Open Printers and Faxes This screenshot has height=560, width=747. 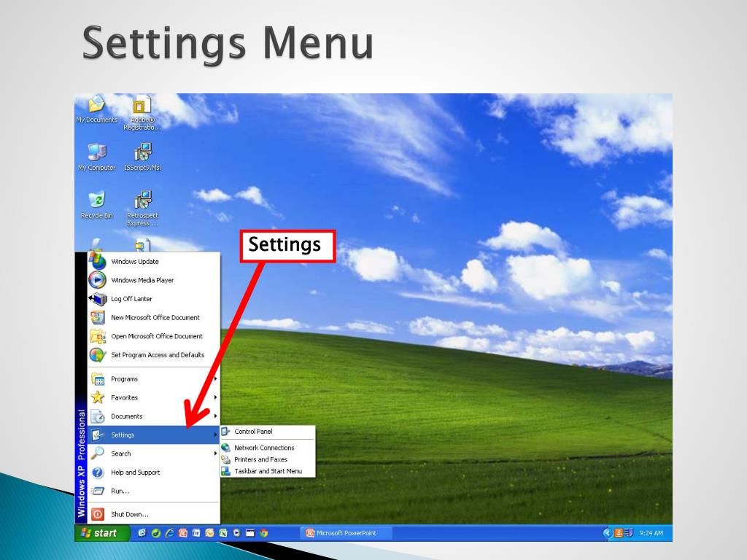[268, 459]
